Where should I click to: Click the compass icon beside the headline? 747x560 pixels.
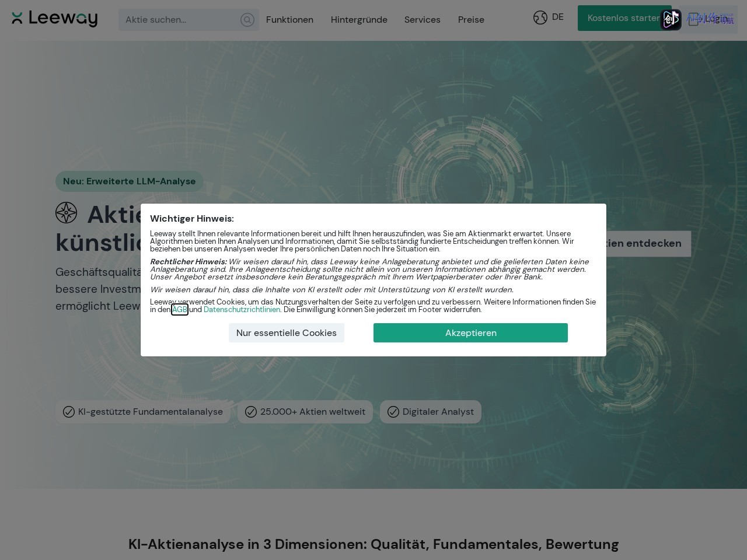[x=67, y=213]
